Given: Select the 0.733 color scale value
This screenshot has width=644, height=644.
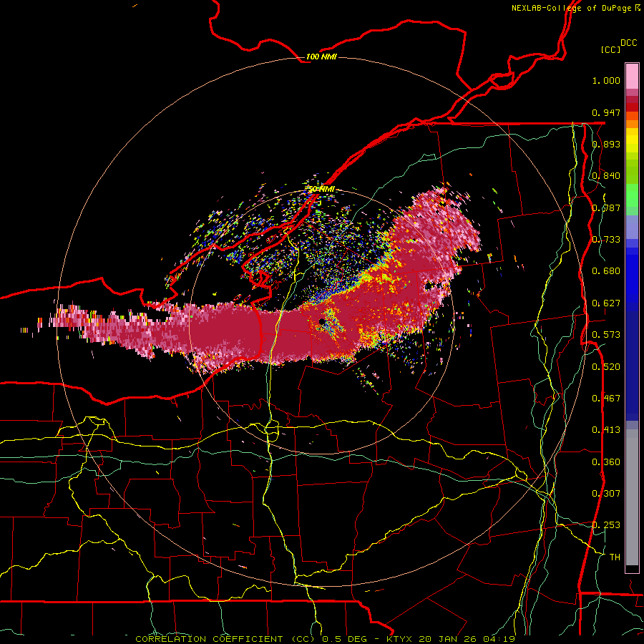Looking at the screenshot, I should [x=606, y=240].
